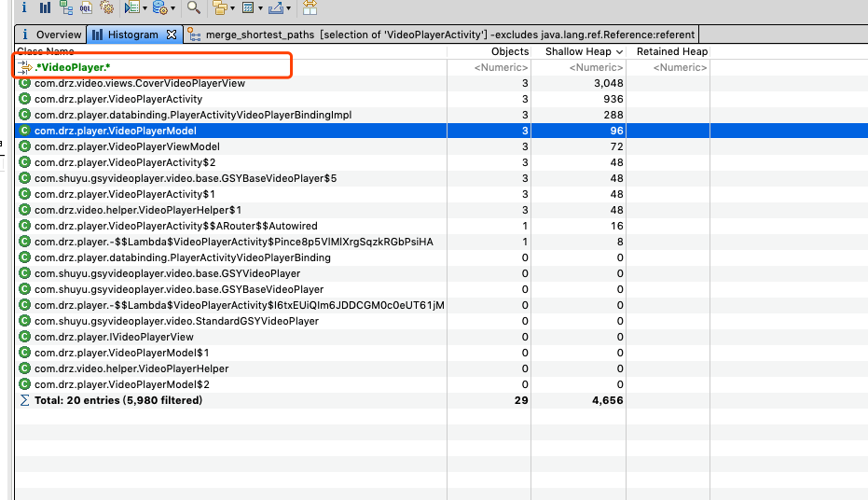Screen dimensions: 868x500
Task: Expand the Query Browser dropdown arrow
Action: click(173, 7)
